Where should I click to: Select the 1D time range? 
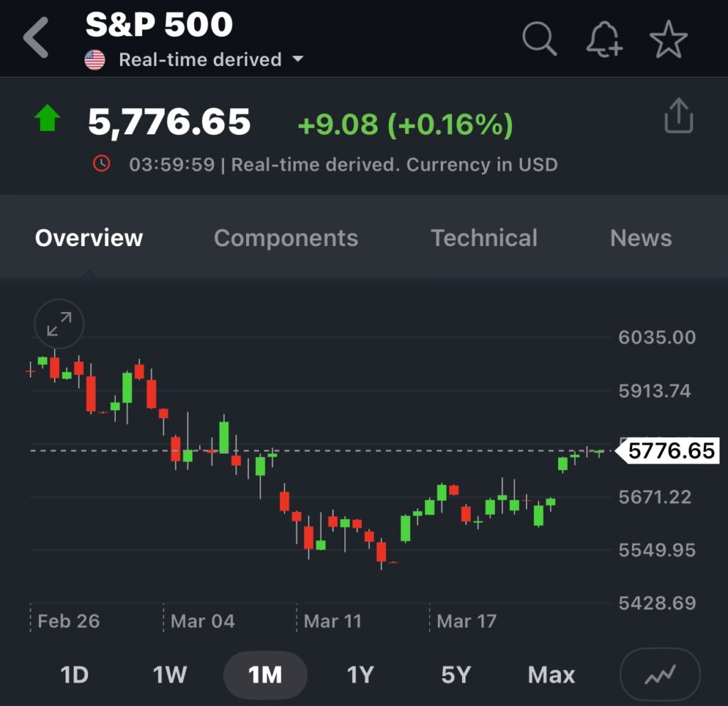[75, 675]
